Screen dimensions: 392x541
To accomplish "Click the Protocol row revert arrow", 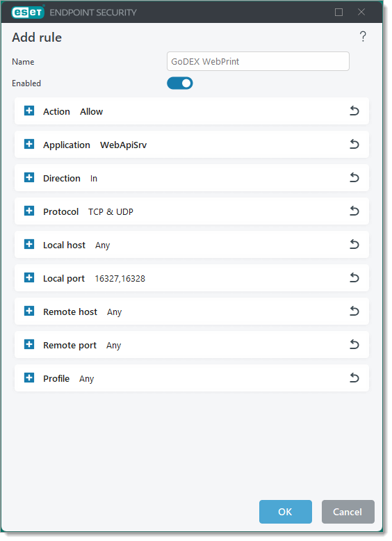I will pyautogui.click(x=354, y=211).
